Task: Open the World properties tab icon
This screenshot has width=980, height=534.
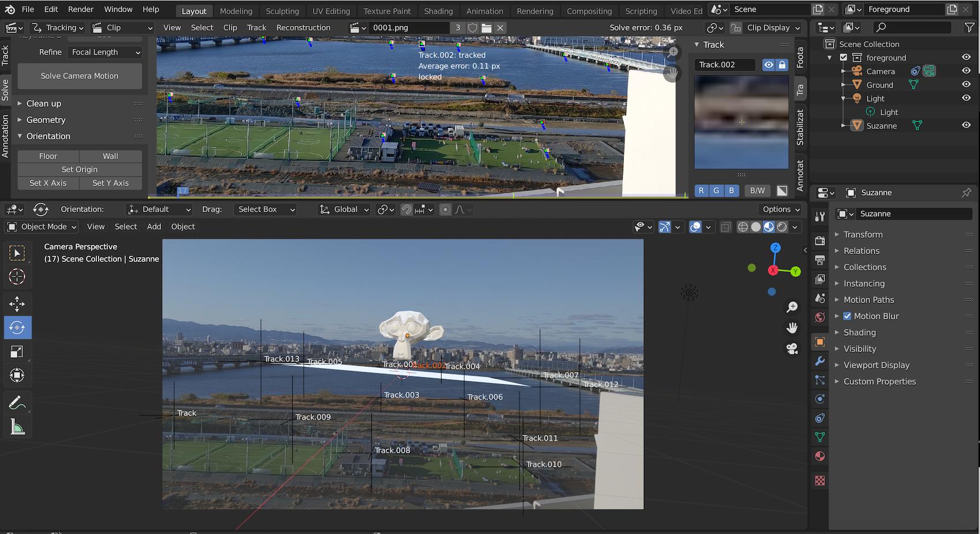Action: 820,317
